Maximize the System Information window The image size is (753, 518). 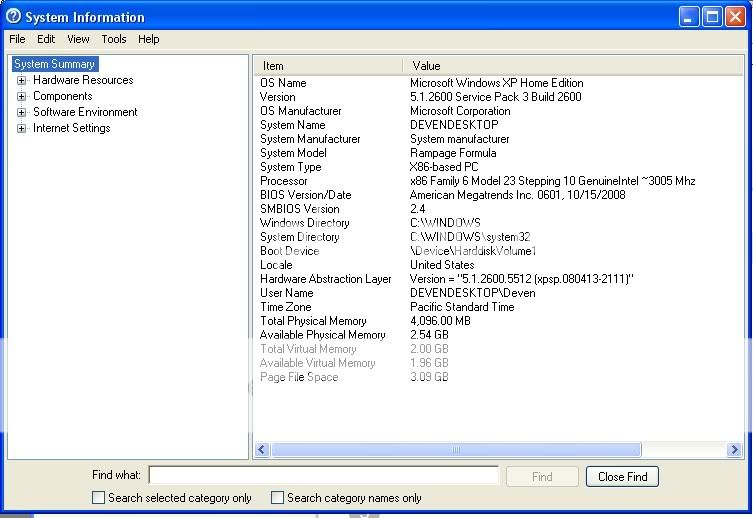[x=712, y=17]
